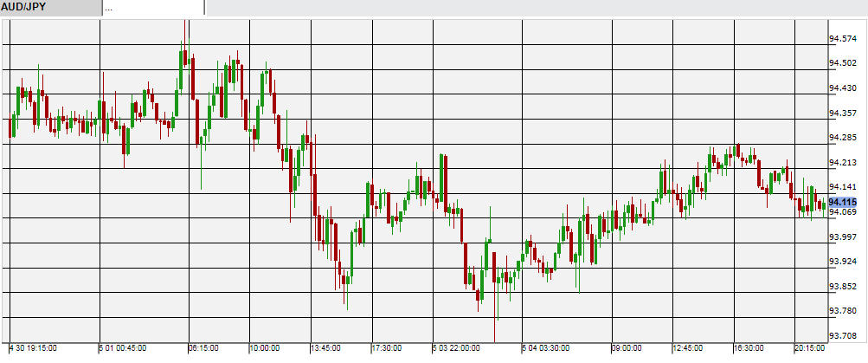The image size is (868, 363).
Task: Click the 94.213 price level label
Action: tap(843, 162)
